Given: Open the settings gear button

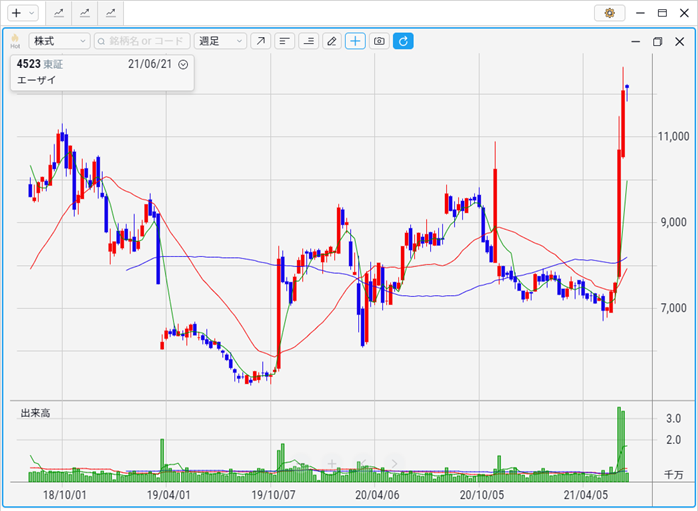Looking at the screenshot, I should 609,13.
